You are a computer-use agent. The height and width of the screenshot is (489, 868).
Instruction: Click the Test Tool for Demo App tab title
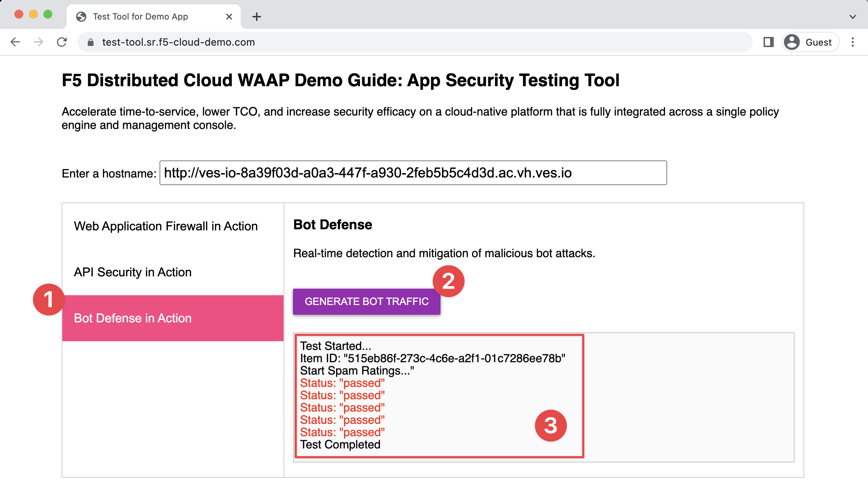(x=140, y=17)
